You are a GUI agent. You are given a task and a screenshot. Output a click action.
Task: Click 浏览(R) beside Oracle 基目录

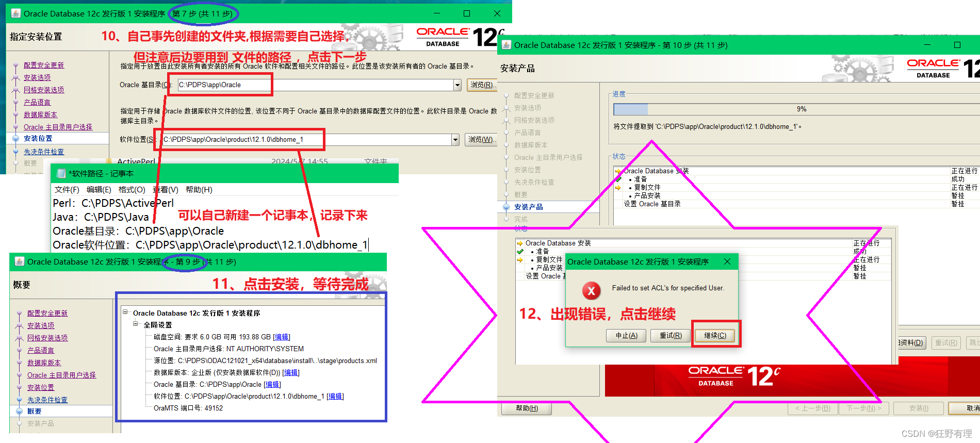(x=482, y=85)
